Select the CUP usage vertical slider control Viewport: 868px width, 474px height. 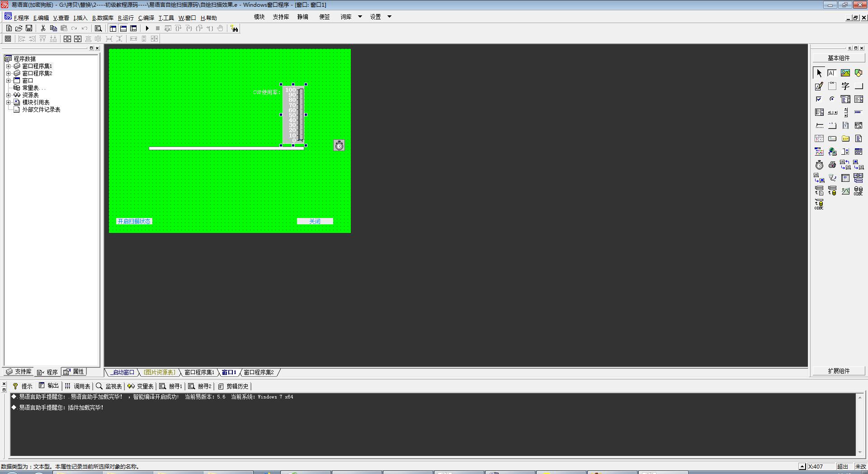click(x=293, y=115)
